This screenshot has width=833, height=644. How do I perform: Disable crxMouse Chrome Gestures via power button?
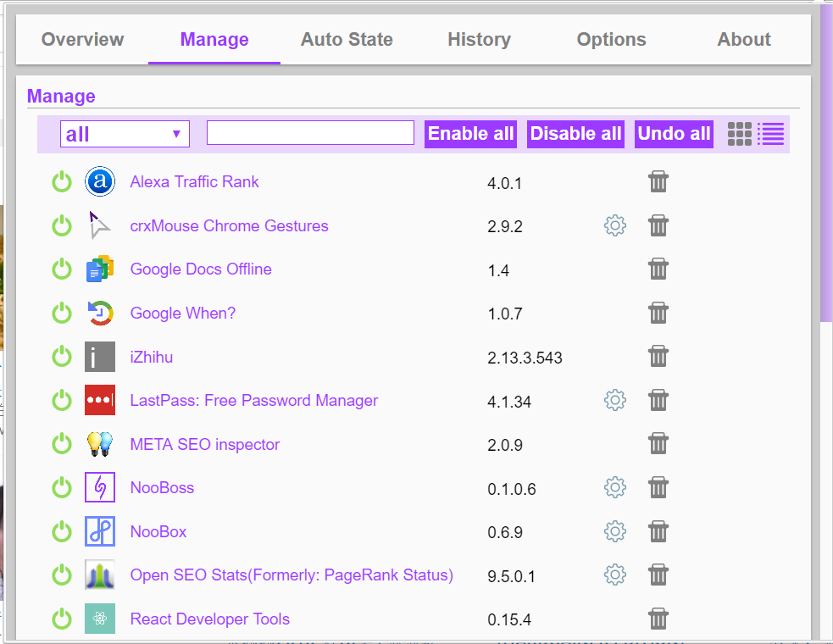62,225
